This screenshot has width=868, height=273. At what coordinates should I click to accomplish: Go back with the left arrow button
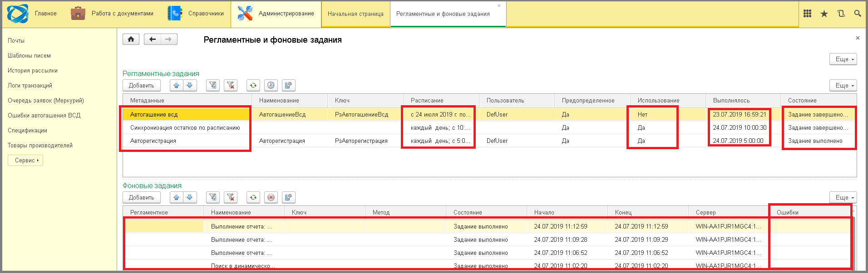coord(153,39)
